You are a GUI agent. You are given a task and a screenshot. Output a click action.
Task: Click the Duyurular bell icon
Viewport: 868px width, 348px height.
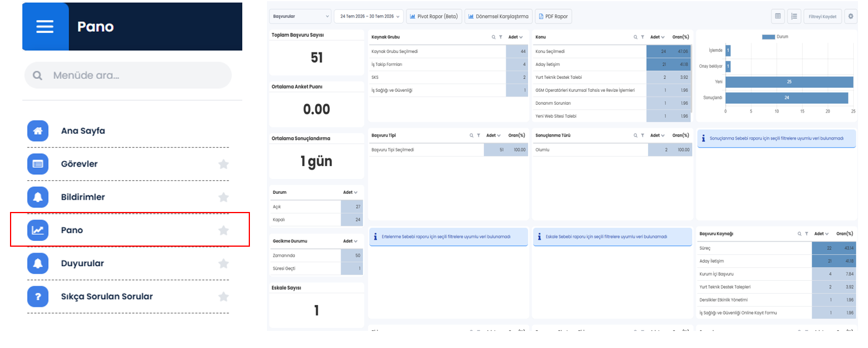point(38,263)
